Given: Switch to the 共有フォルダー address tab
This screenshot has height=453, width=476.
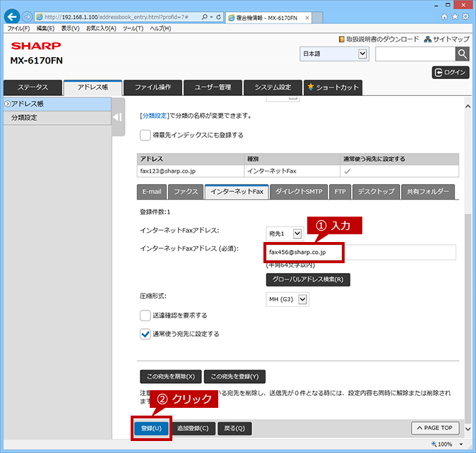Looking at the screenshot, I should (x=428, y=192).
